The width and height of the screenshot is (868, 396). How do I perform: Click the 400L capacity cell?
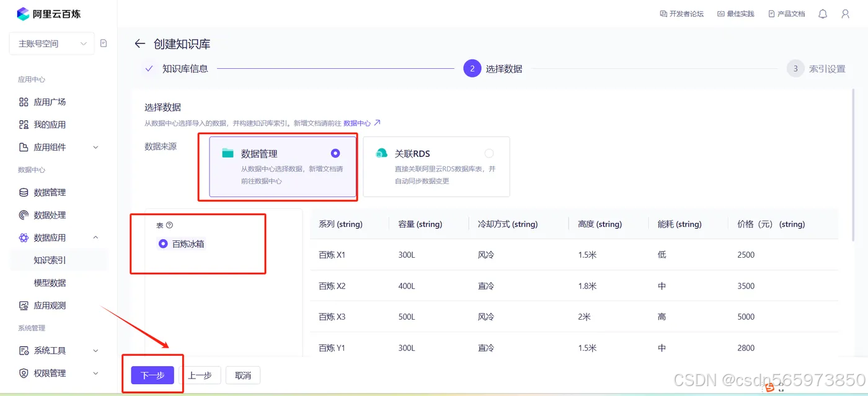click(x=407, y=286)
